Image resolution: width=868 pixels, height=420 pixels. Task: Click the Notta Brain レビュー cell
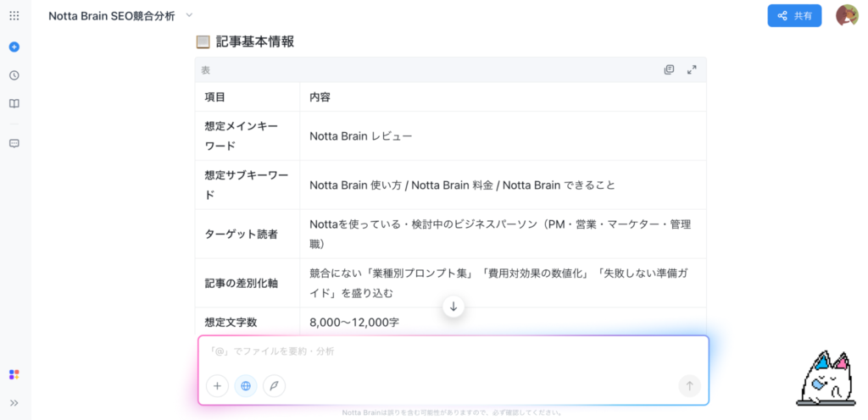click(504, 136)
